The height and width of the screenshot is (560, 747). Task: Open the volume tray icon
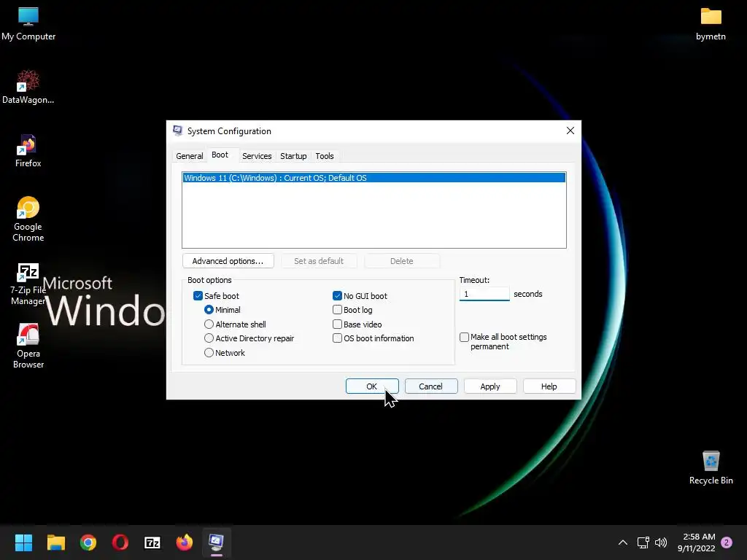(x=661, y=542)
